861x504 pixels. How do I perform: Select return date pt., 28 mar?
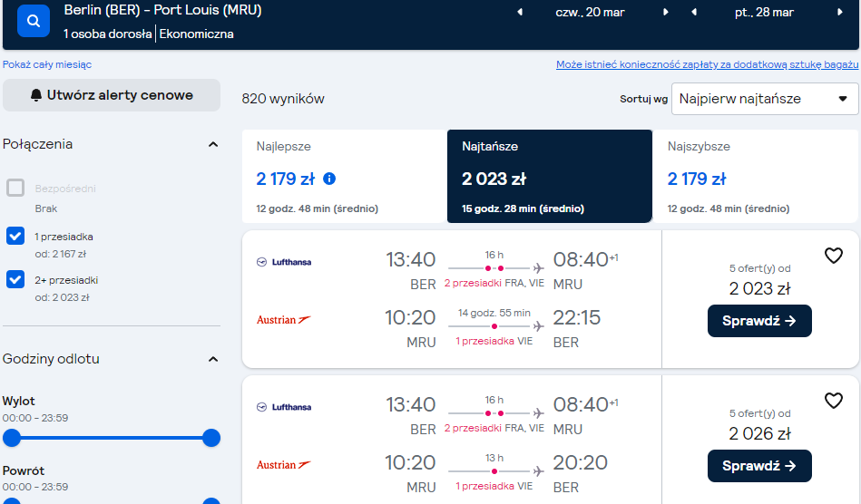coord(764,12)
